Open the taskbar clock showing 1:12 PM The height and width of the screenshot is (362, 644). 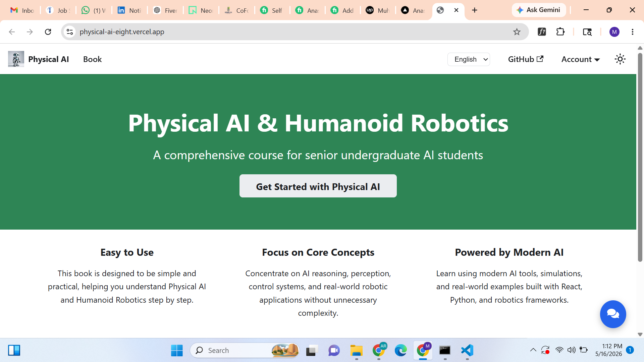(609, 350)
